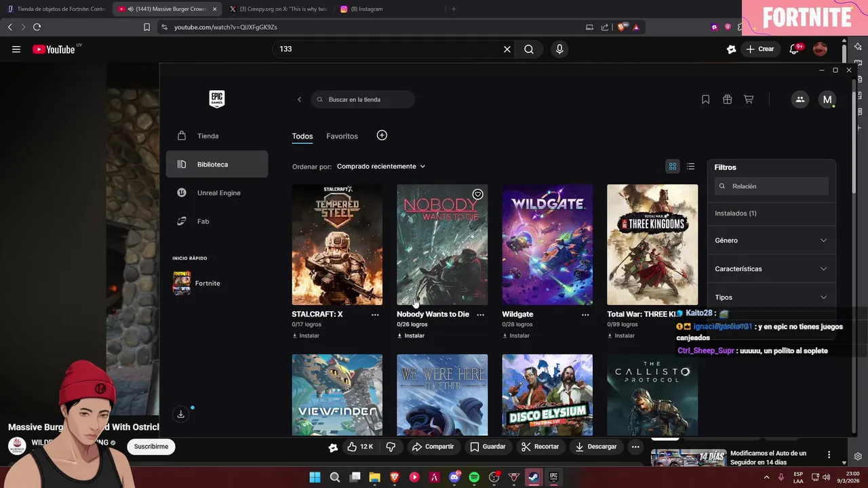Install Wildgate
The height and width of the screenshot is (488, 868).
516,335
